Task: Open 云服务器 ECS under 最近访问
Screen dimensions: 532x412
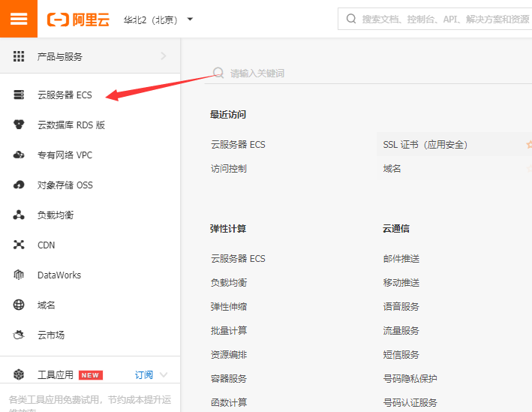Action: coord(238,145)
